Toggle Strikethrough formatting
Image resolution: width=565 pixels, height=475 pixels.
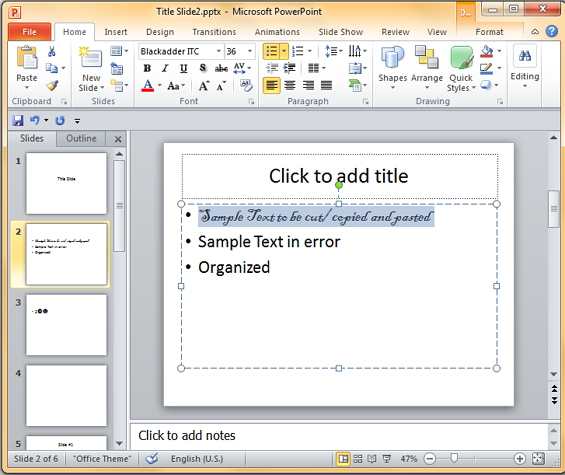tap(221, 68)
